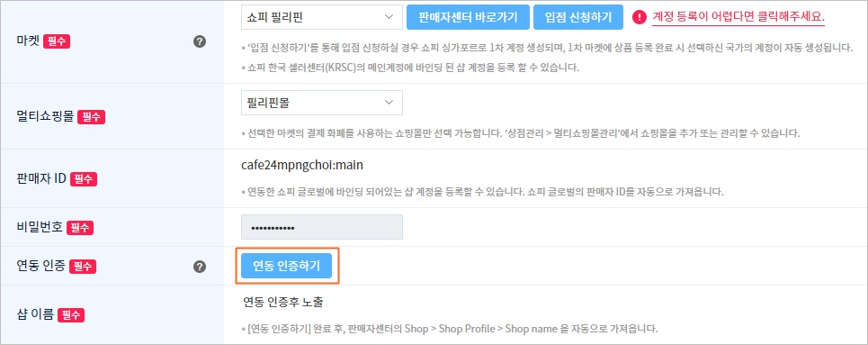Click the 연동 인증후 노출 shop name placeholder
Screen dimensions: 868x345
(282, 303)
